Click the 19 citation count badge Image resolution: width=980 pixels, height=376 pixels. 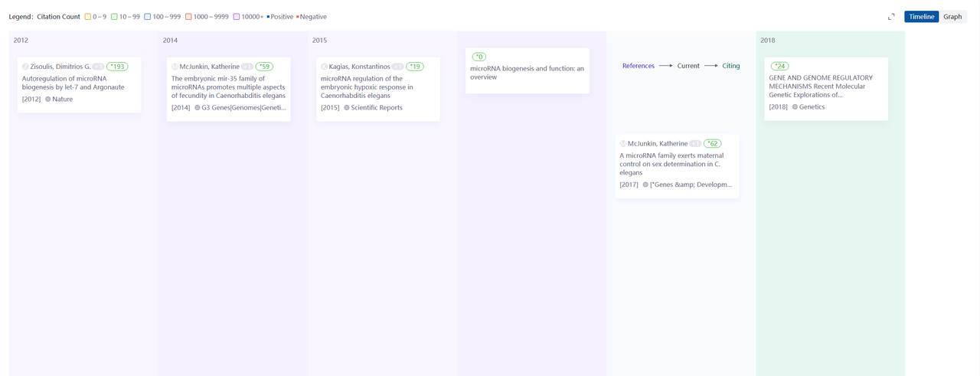point(415,67)
